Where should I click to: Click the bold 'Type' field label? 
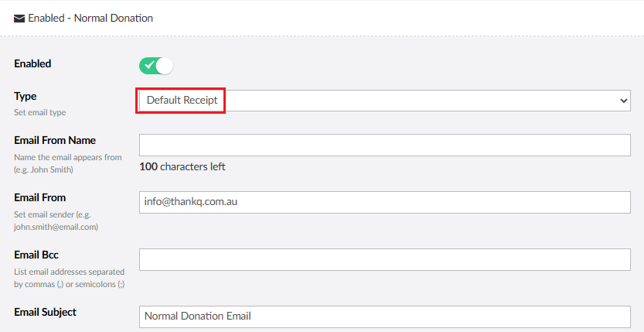(x=26, y=96)
